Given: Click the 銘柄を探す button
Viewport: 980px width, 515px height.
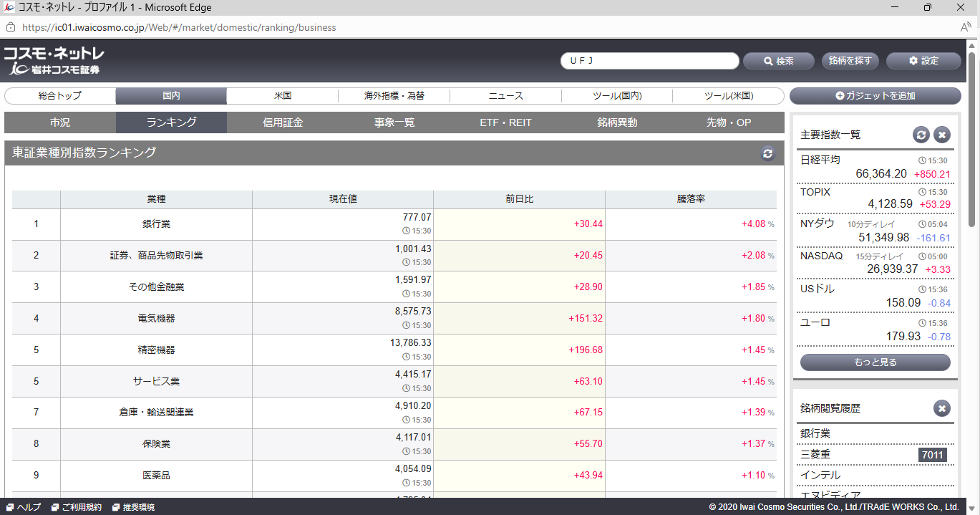Looking at the screenshot, I should point(850,61).
